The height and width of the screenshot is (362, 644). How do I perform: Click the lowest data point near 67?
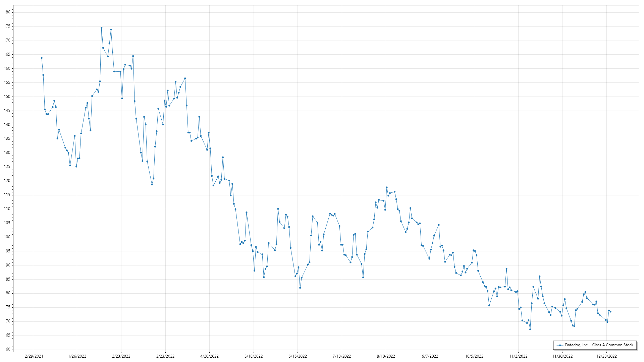(x=530, y=329)
